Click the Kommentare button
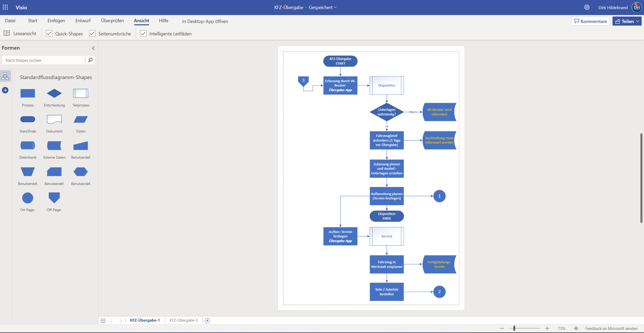644x333 pixels. (x=591, y=21)
